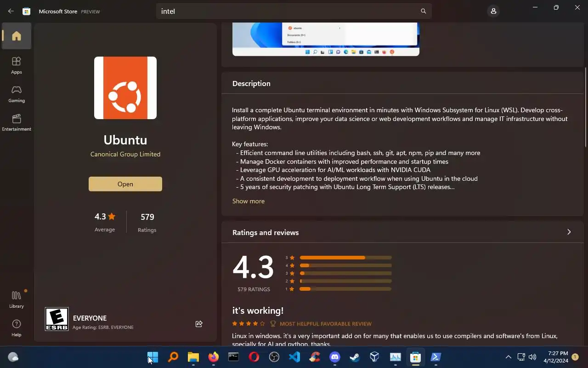Click the Share icon for Ubuntu
Viewport: 588px width, 368px height.
[x=199, y=324]
